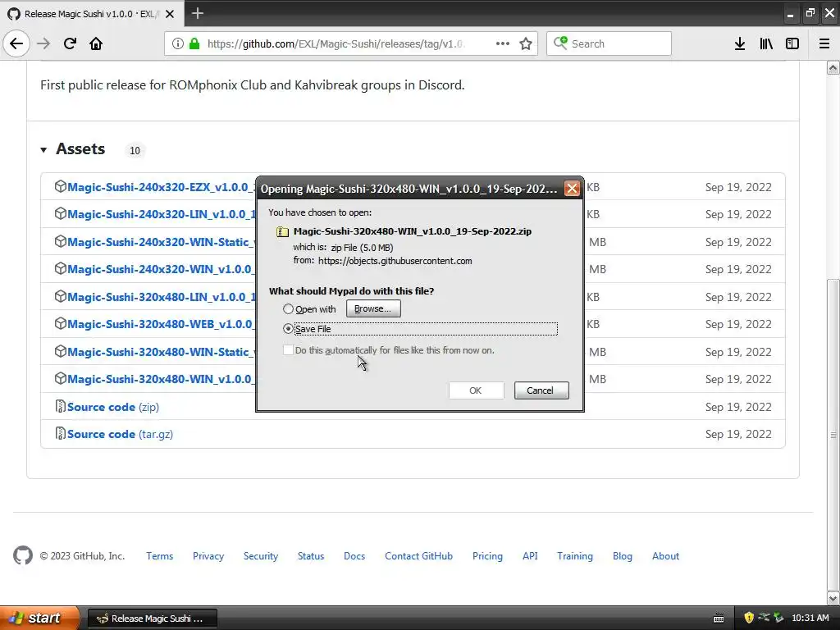The image size is (840, 630).
Task: Click the page scrollbar down arrow
Action: (x=833, y=597)
